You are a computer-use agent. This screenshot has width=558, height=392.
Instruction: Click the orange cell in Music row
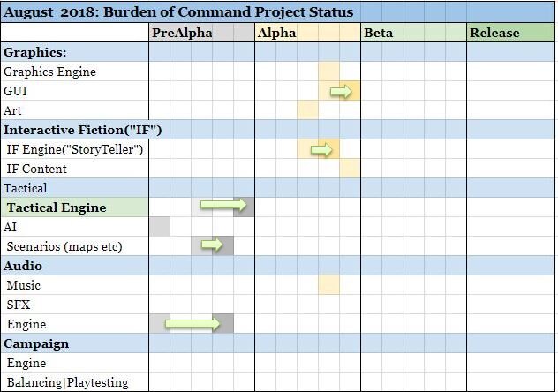[x=328, y=285]
